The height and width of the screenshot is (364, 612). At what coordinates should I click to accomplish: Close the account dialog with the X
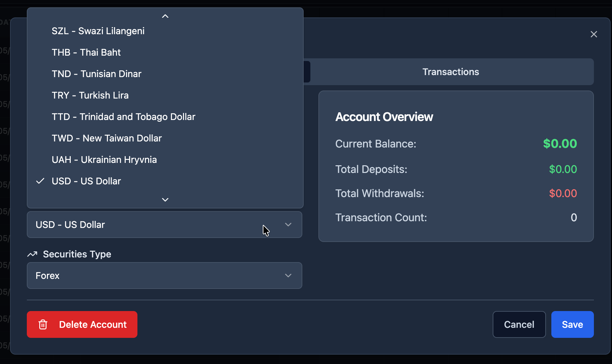(594, 34)
